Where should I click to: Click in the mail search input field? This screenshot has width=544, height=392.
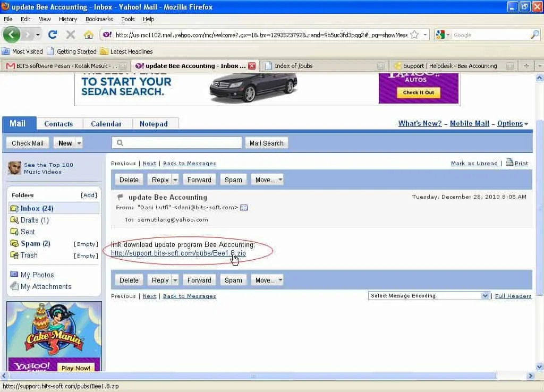point(176,142)
